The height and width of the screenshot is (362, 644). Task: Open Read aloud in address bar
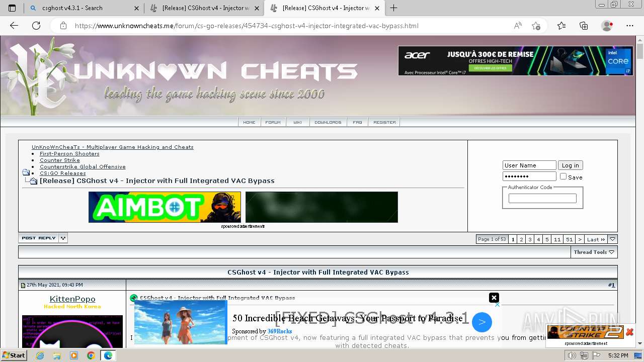(x=518, y=26)
